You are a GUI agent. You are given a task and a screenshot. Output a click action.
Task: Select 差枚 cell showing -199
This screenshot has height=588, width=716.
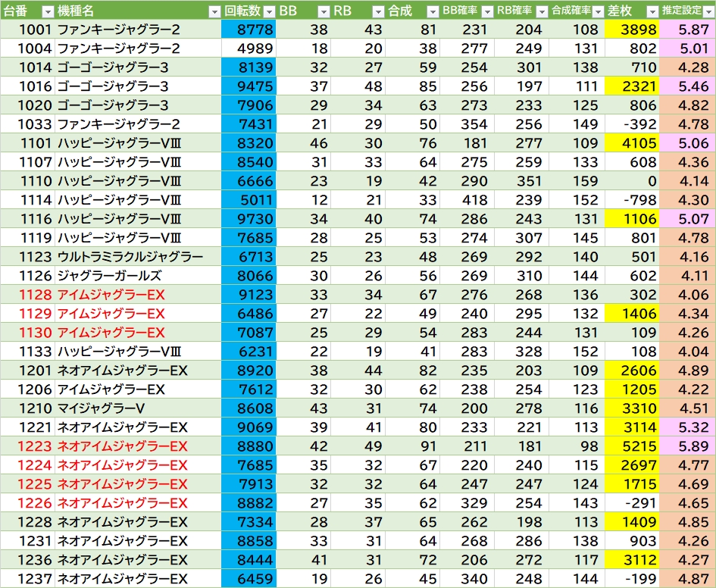click(x=632, y=579)
